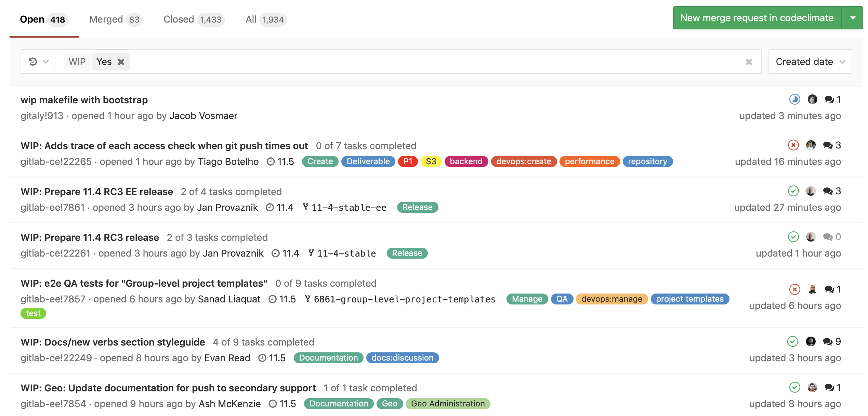Click the Merged tab showing 83 requests
The width and height of the screenshot is (868, 416).
(x=116, y=18)
